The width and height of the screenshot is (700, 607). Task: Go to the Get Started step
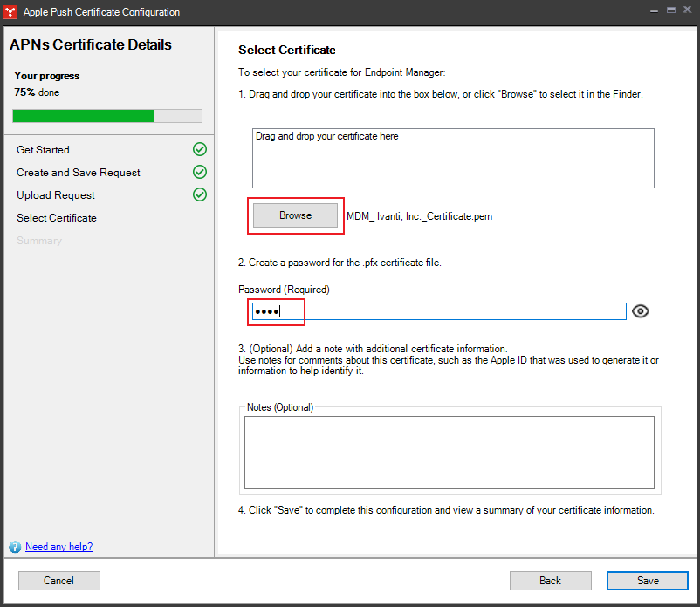tap(43, 150)
